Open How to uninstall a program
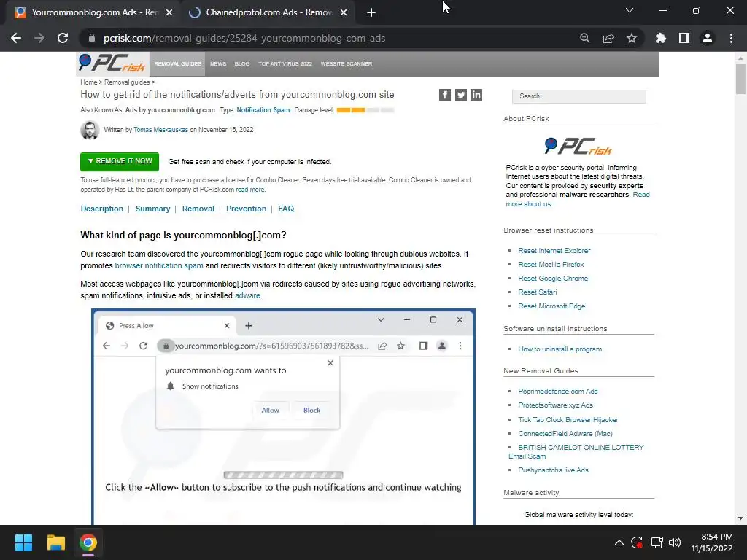 560,349
